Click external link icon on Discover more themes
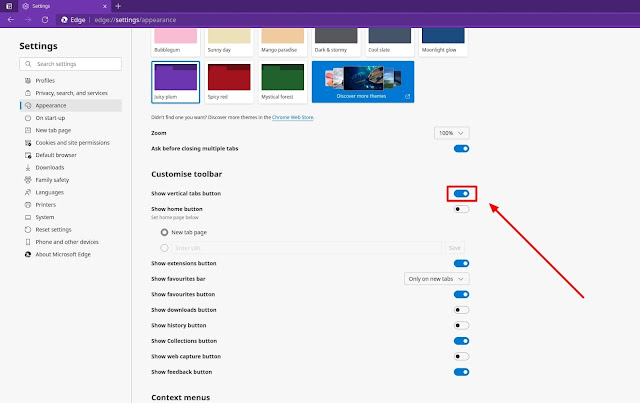This screenshot has width=640, height=403. tap(407, 96)
